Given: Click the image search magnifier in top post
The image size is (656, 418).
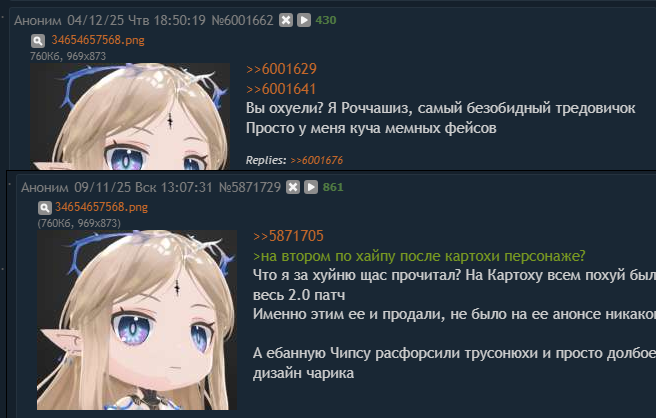Looking at the screenshot, I should 38,41.
